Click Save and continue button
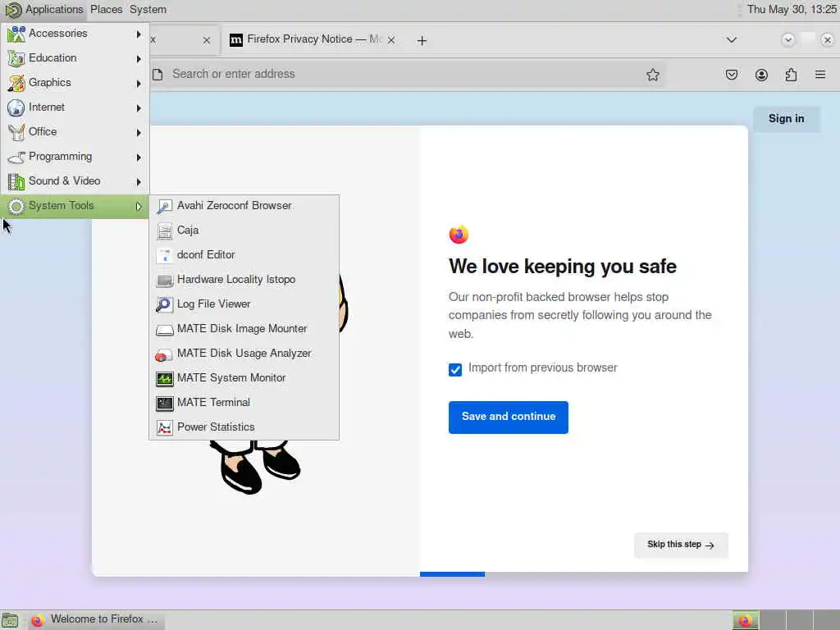 [x=509, y=418]
